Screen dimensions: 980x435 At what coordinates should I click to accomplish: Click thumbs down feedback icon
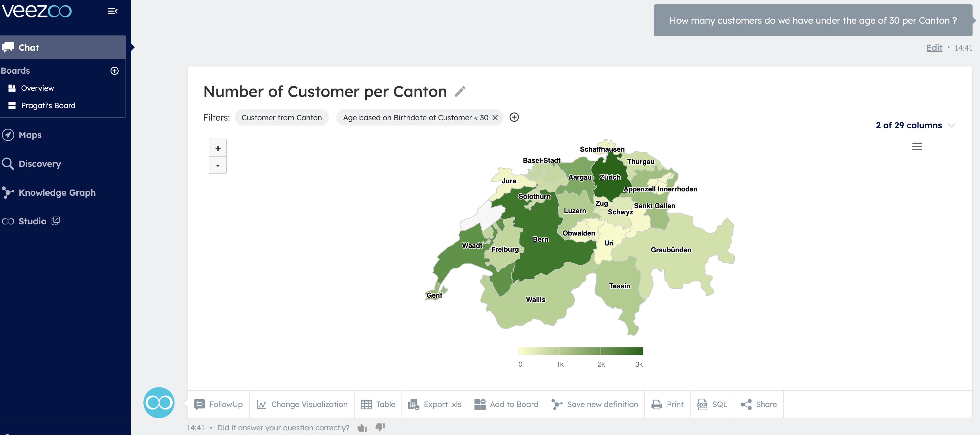pyautogui.click(x=380, y=427)
